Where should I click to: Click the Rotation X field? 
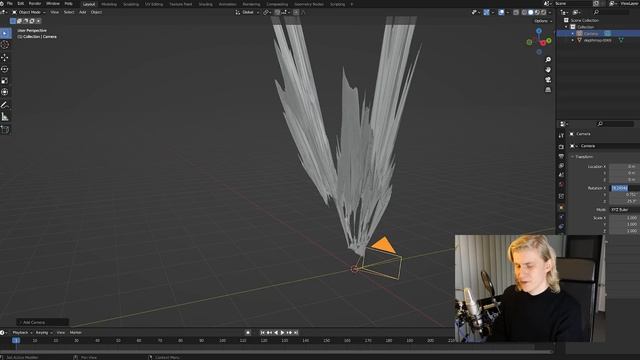coord(624,188)
